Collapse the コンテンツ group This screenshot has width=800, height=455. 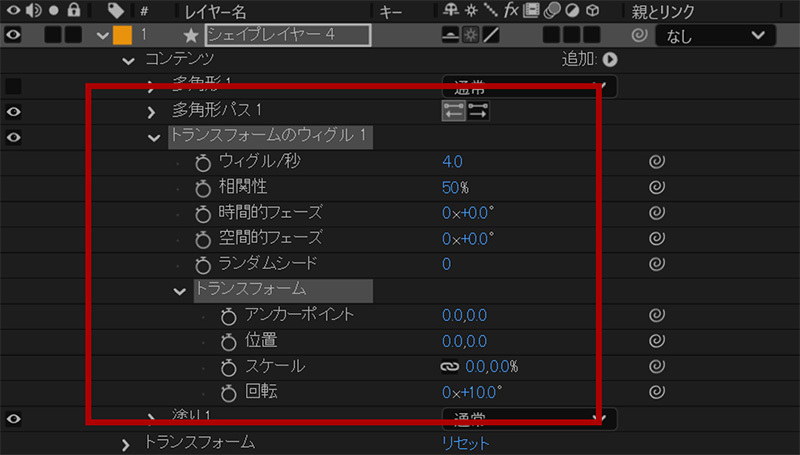click(x=129, y=61)
